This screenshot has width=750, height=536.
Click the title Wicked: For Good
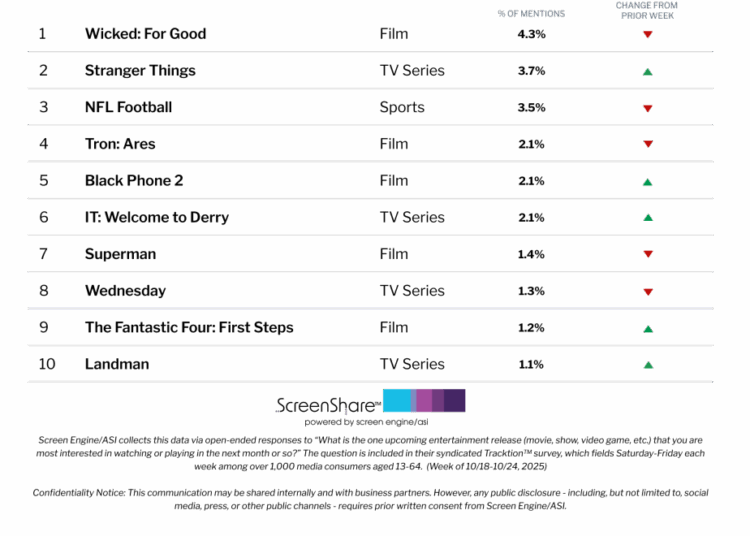pos(145,34)
